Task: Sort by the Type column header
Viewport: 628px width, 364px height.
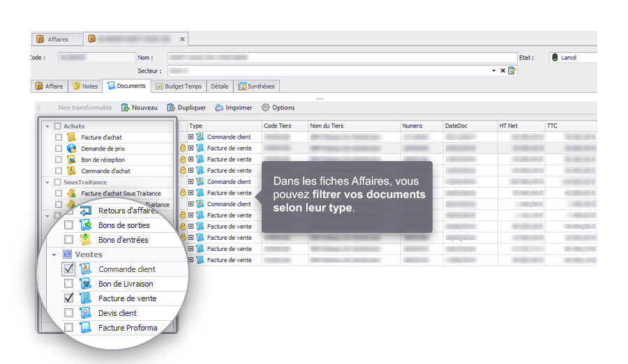Action: [224, 126]
